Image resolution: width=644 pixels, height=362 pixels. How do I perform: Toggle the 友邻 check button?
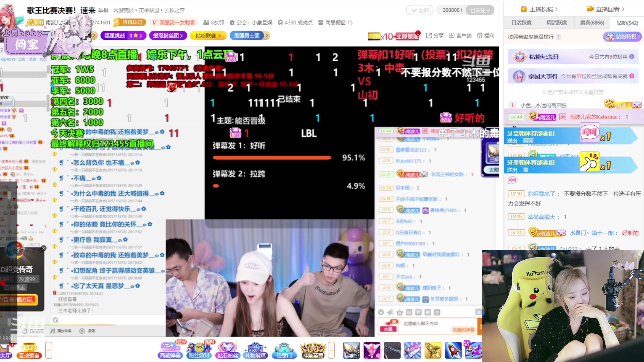(420, 10)
